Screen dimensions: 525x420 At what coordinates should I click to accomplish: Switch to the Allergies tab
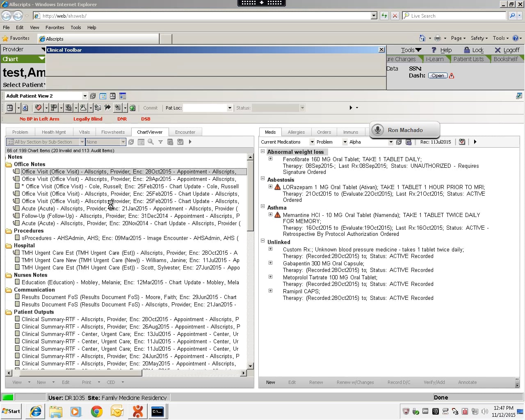[x=296, y=132]
